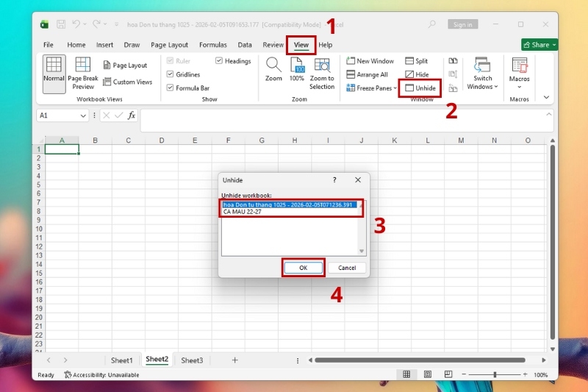Toggle the Headings checkbox
Viewport: 588px width, 392px height.
pos(219,61)
